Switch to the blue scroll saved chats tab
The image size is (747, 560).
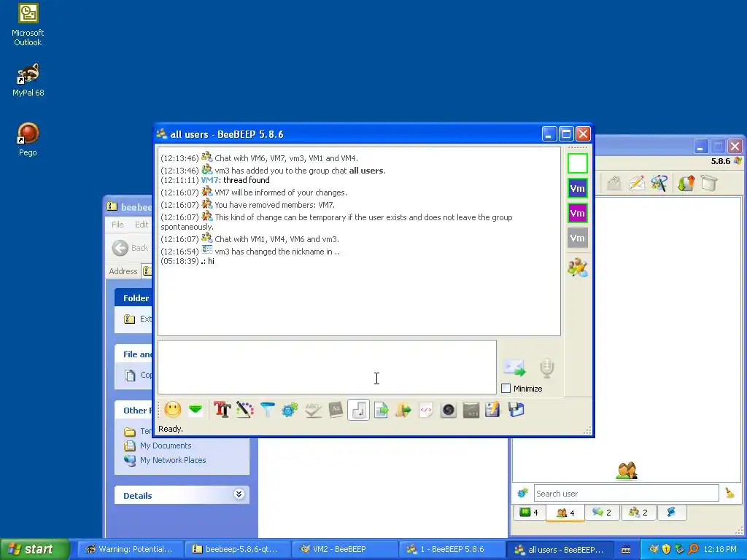pyautogui.click(x=671, y=513)
